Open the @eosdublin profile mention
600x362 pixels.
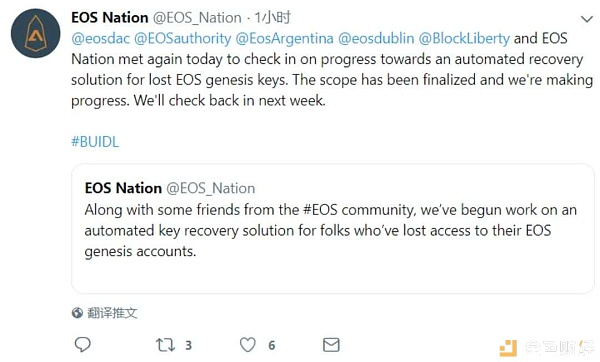[x=376, y=38]
